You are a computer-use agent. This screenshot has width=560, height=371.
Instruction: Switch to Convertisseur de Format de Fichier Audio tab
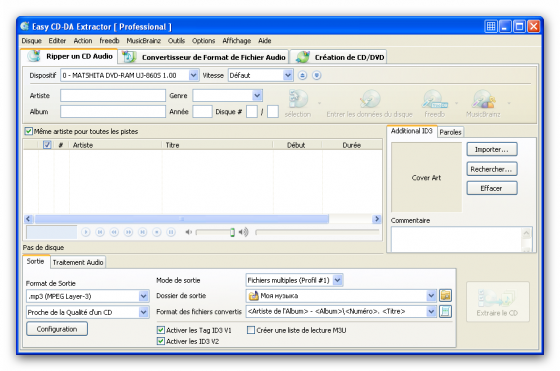tap(204, 57)
